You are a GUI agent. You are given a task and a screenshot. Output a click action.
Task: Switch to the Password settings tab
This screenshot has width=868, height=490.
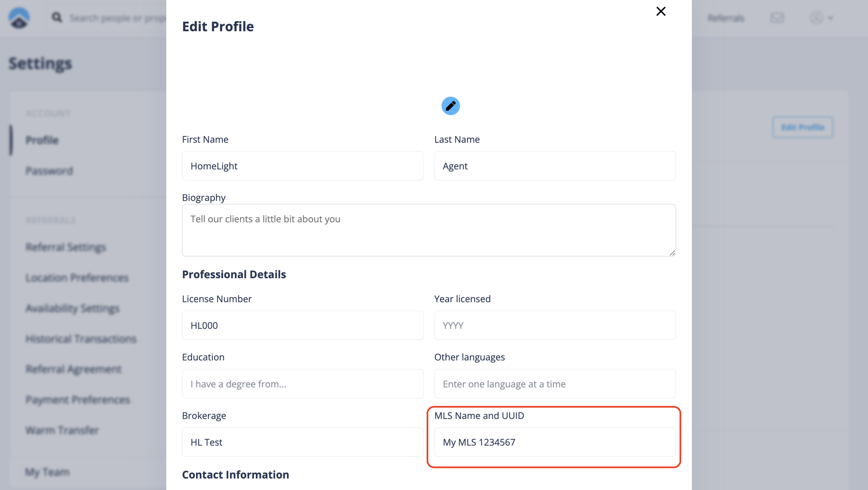(x=49, y=171)
